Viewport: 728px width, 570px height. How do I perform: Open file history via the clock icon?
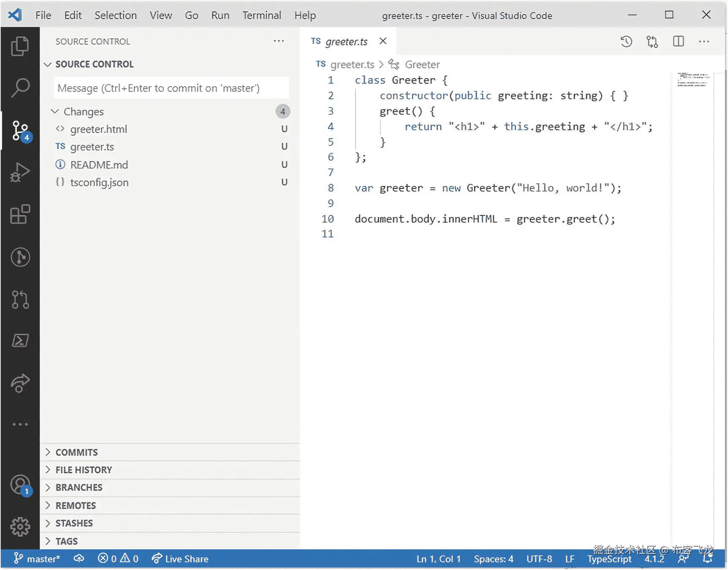point(626,41)
